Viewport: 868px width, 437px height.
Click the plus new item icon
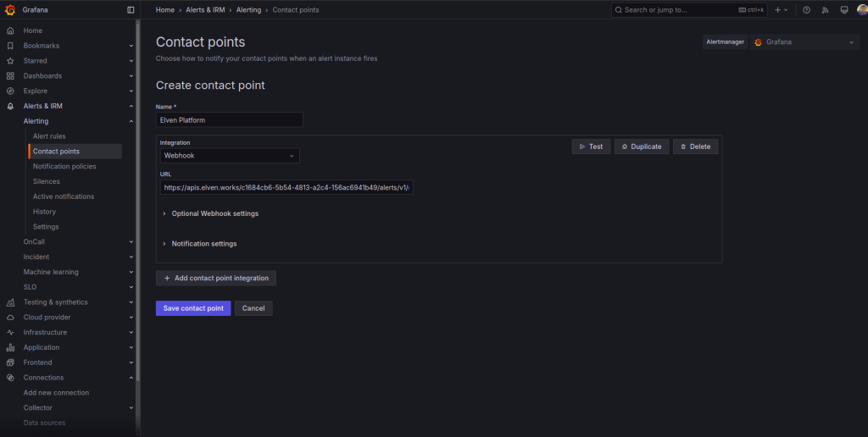(777, 10)
